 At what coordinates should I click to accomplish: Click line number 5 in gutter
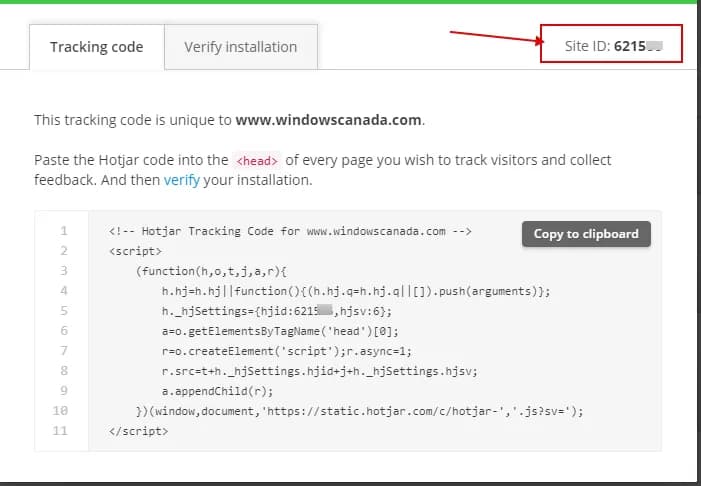click(x=64, y=311)
